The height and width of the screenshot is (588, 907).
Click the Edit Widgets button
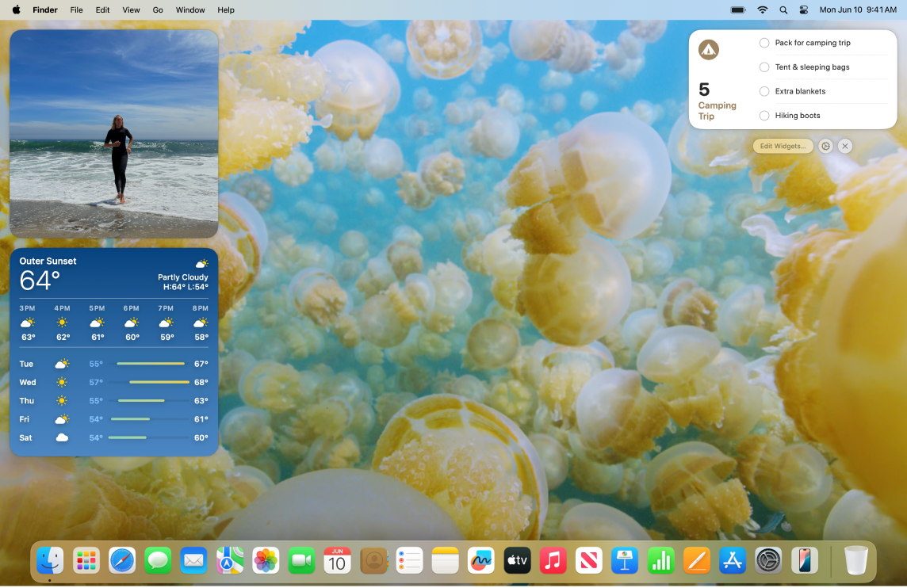(x=783, y=146)
